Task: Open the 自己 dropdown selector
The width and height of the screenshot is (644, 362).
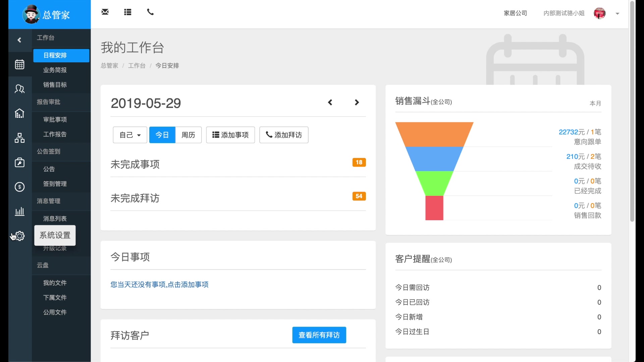Action: point(130,135)
